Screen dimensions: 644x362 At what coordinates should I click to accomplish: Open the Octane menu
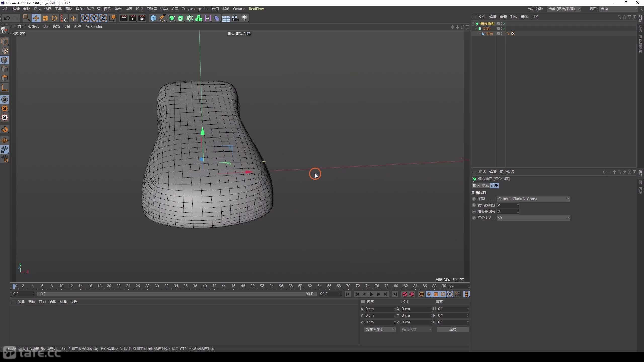(239, 9)
